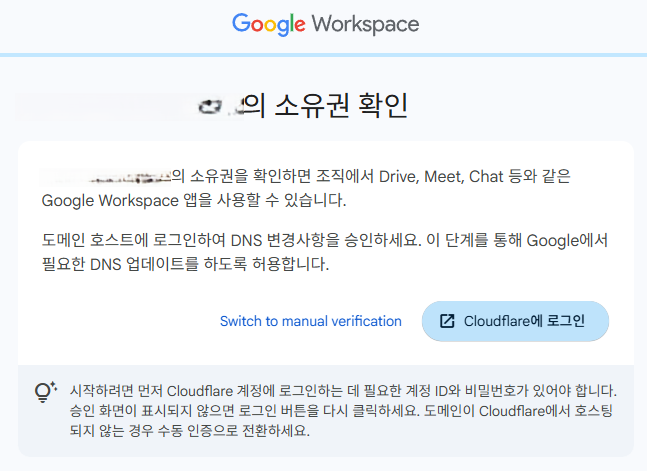
Task: Click the tip text starting '시작하려면 먼저 Cloudflare'
Action: click(x=343, y=410)
